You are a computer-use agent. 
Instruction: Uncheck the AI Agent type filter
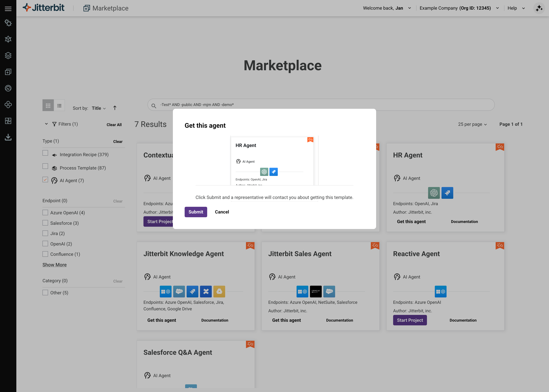pos(45,180)
